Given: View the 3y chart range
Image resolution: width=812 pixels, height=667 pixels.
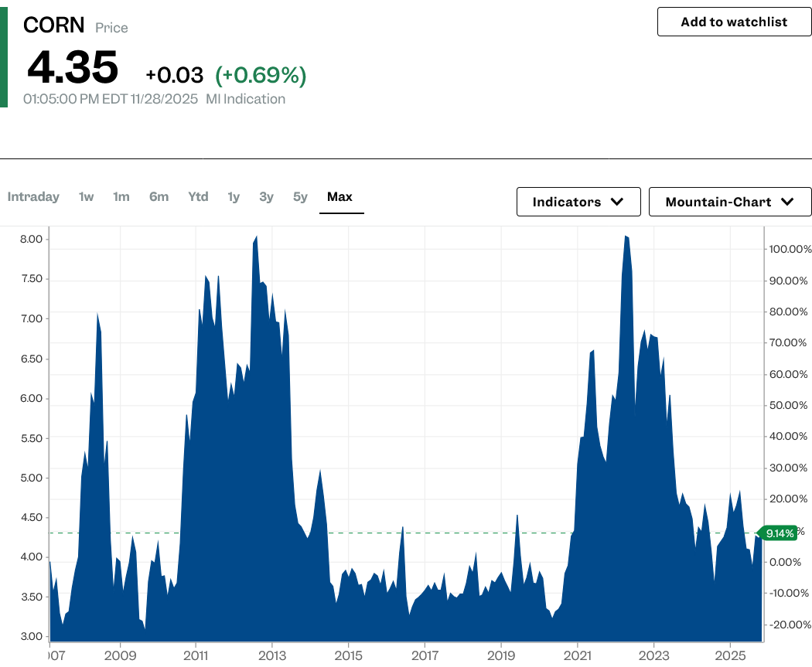Looking at the screenshot, I should (266, 197).
